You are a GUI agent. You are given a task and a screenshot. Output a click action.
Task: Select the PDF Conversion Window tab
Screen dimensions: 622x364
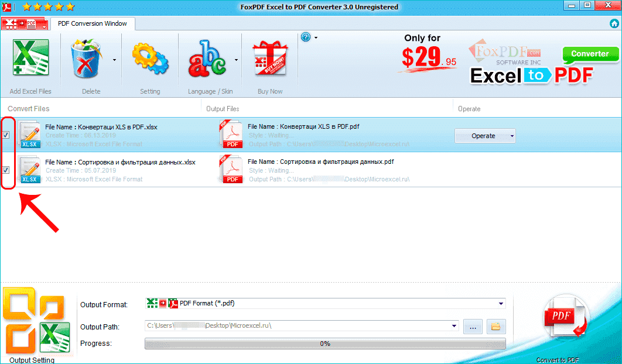[x=93, y=24]
